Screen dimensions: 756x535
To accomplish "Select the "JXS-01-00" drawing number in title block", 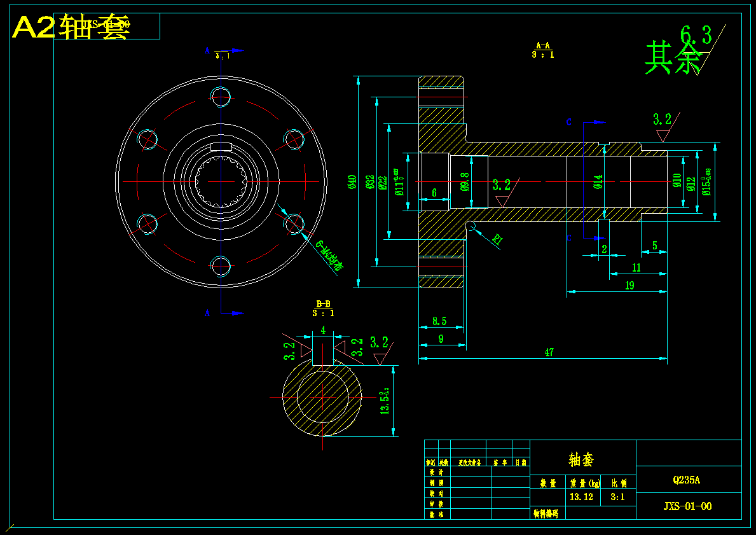I will tap(687, 506).
